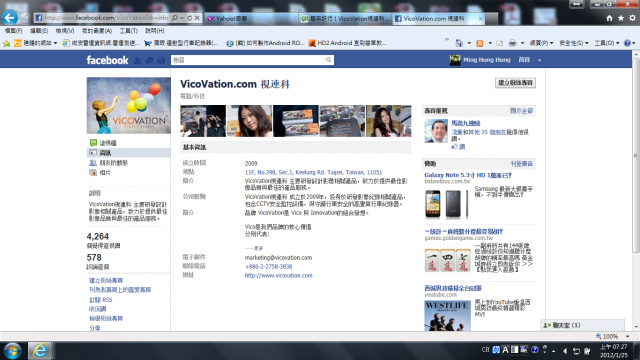
Task: Click the Internet Explorer taskbar icon
Action: coord(40,351)
